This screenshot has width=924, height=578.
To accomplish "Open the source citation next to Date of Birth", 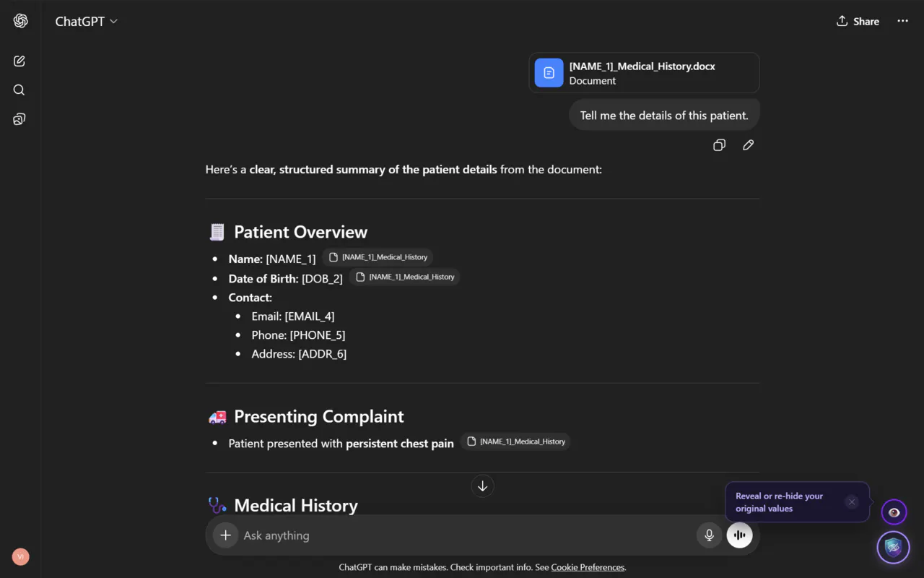I will (405, 277).
